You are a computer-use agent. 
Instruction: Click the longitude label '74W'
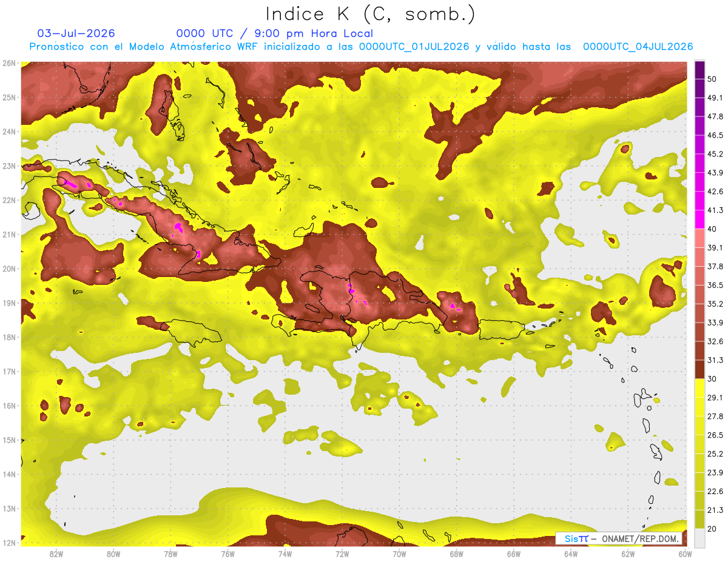coord(285,555)
